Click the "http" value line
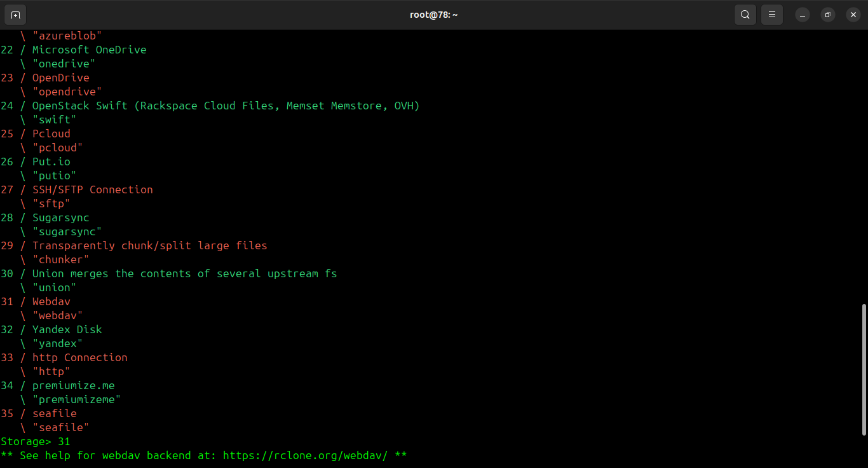Viewport: 868px width, 468px height. pyautogui.click(x=45, y=371)
